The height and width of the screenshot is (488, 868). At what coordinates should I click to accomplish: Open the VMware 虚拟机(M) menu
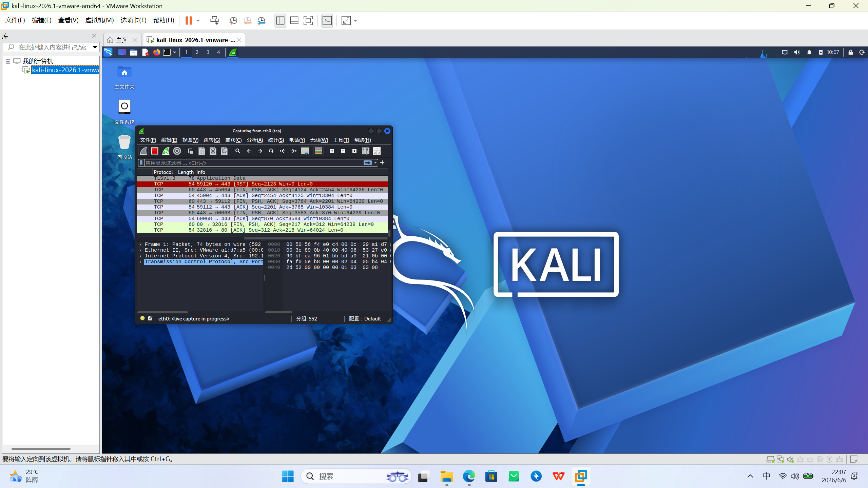pyautogui.click(x=99, y=20)
